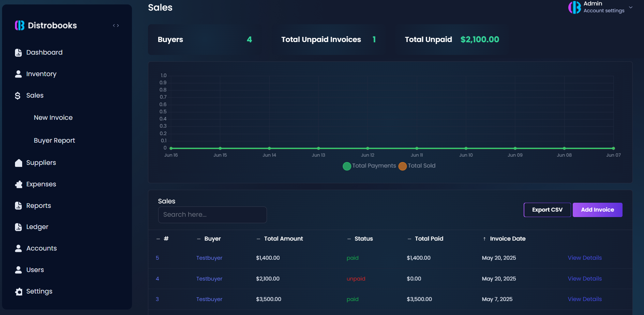Click inside the Sales search field
Viewport: 644px width, 315px height.
[212, 215]
